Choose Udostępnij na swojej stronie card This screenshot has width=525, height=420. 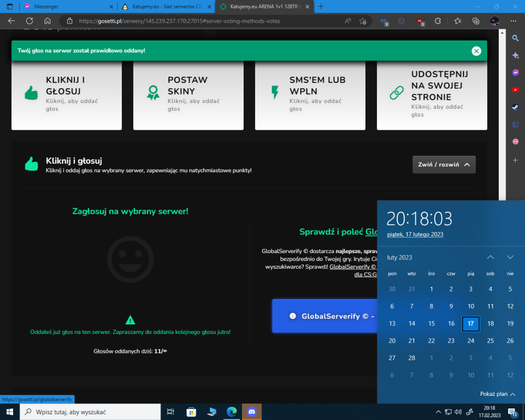tap(432, 95)
